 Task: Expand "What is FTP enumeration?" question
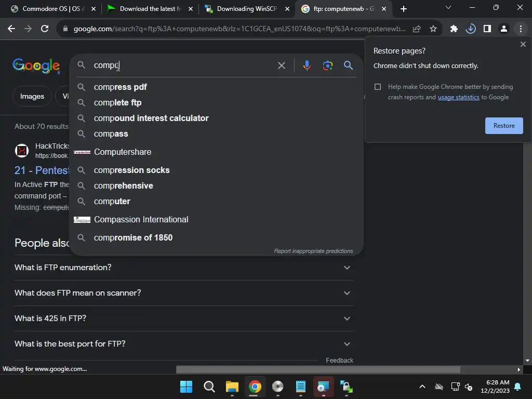[183, 268]
